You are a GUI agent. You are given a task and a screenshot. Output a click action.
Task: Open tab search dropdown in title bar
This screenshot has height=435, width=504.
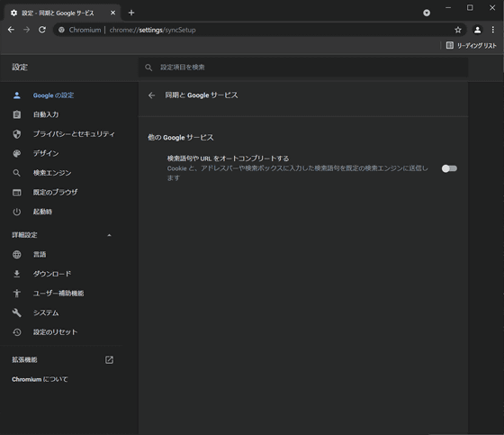coord(427,13)
